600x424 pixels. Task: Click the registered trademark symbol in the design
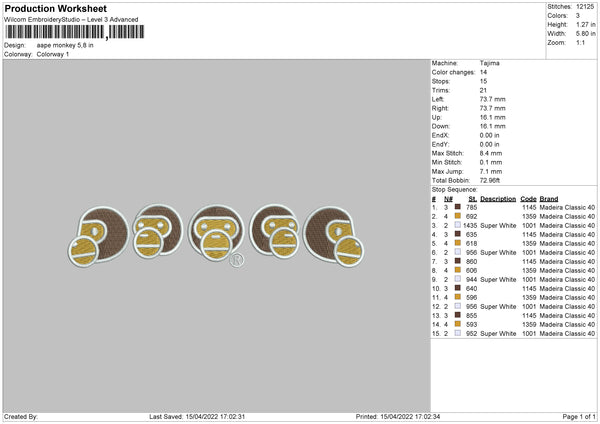coord(236,260)
